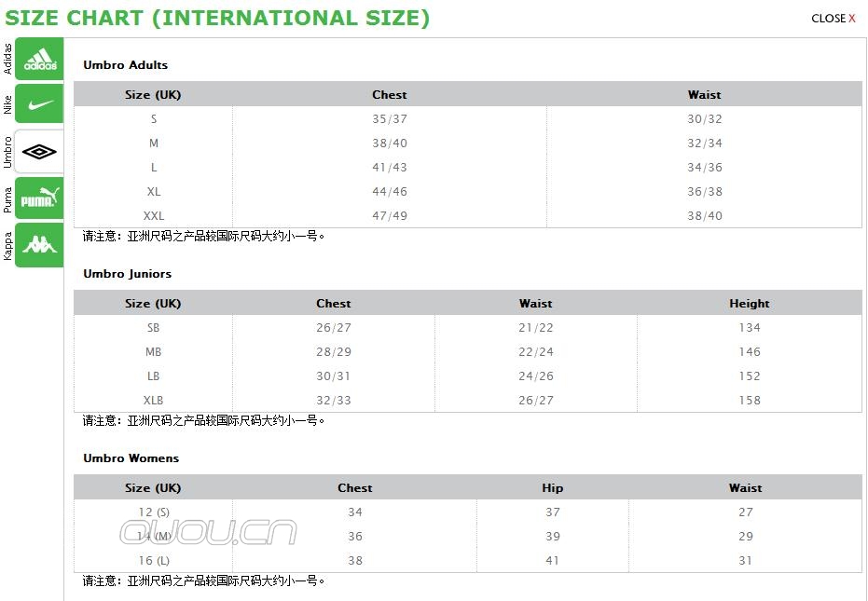Image resolution: width=868 pixels, height=601 pixels.
Task: Select the Nike swoosh logo tab
Action: click(x=40, y=104)
